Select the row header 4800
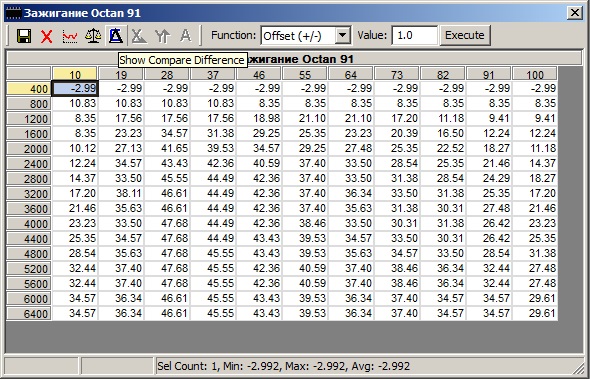The width and height of the screenshot is (590, 380). coord(29,254)
